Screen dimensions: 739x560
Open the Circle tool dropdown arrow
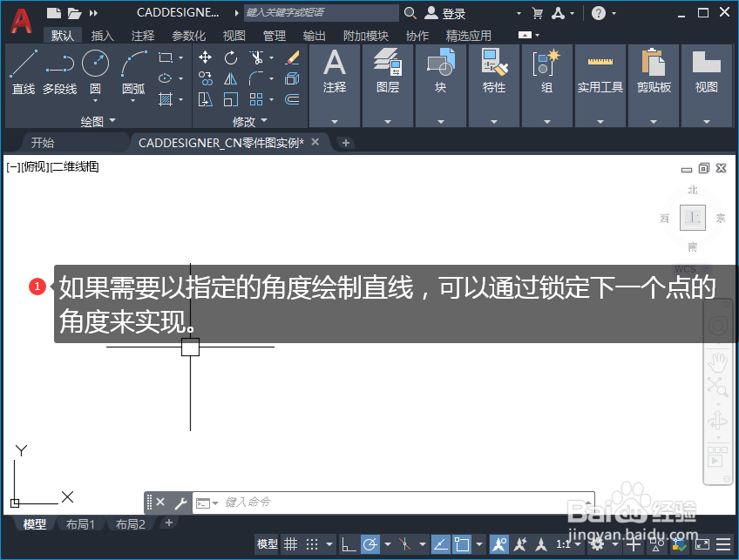[95, 101]
